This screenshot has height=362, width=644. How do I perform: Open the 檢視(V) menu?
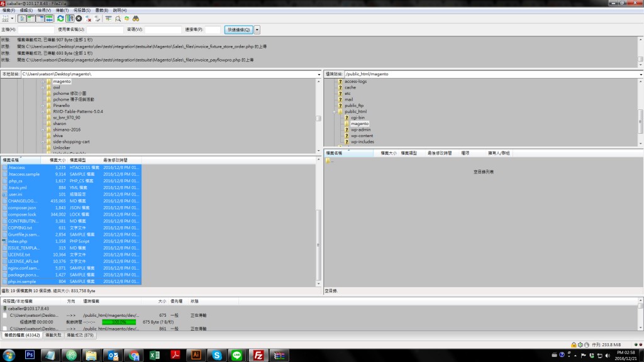45,10
